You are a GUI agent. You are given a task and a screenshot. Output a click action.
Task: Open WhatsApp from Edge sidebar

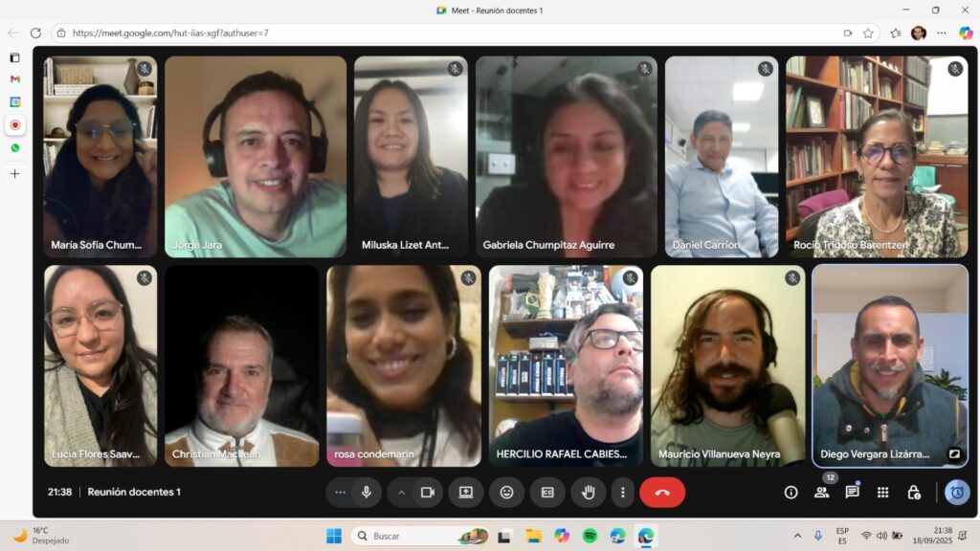click(x=14, y=148)
